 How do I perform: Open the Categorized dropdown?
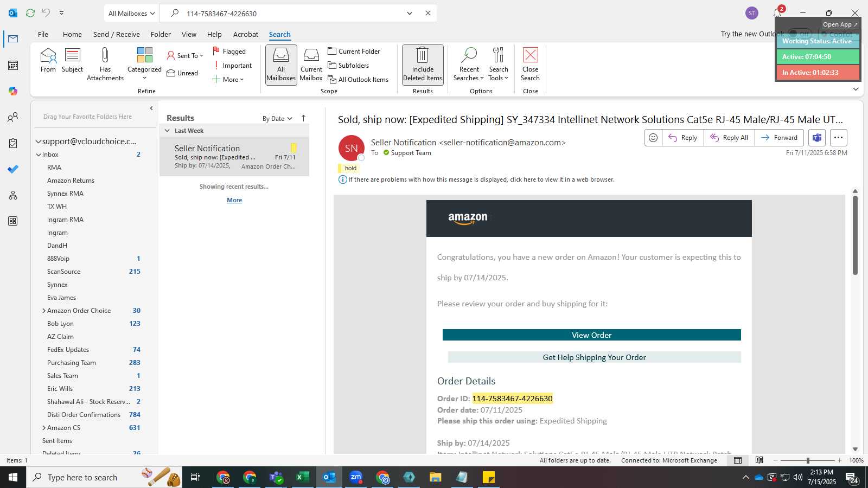[144, 64]
